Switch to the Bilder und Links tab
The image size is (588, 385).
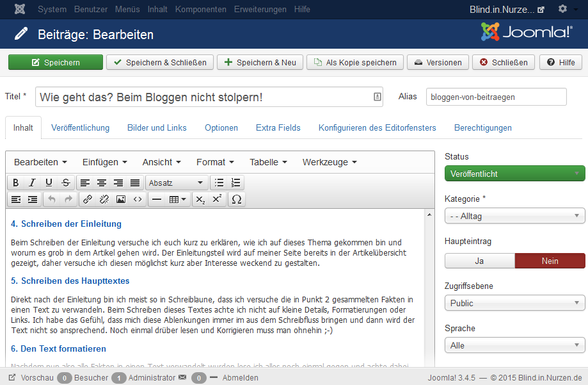pos(157,127)
